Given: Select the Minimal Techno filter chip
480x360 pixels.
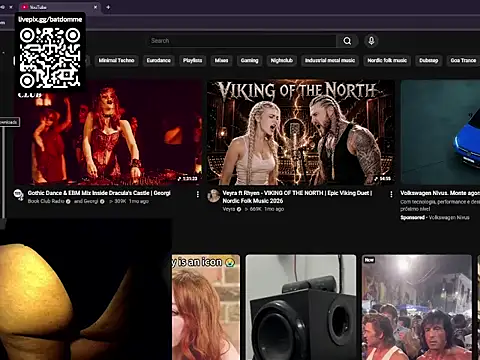Looking at the screenshot, I should click(116, 60).
